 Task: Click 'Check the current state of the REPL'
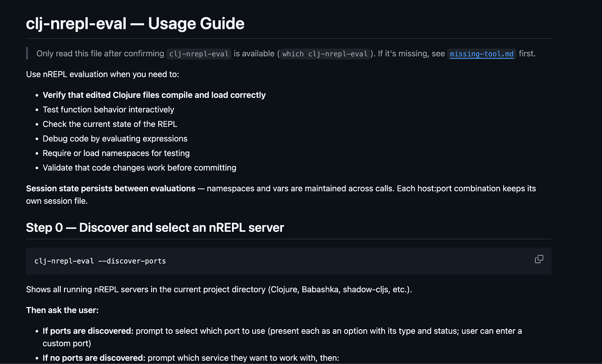pyautogui.click(x=110, y=124)
